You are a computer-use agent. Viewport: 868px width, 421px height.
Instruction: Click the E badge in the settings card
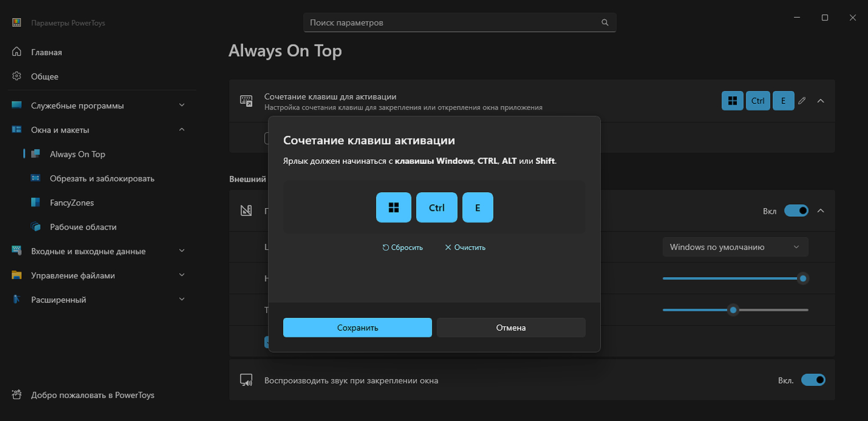point(783,101)
